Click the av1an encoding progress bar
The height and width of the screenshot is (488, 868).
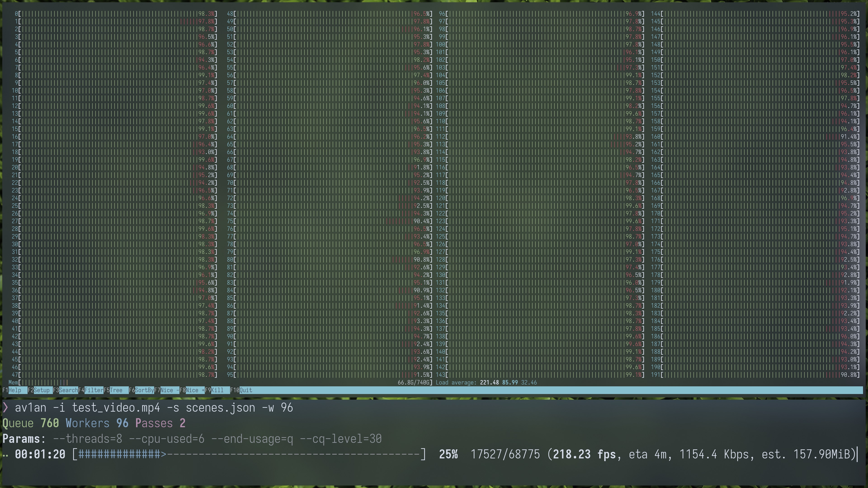pyautogui.click(x=249, y=454)
